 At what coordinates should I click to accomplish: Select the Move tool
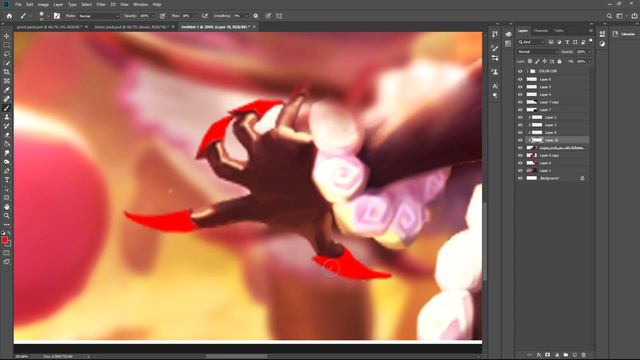point(7,36)
